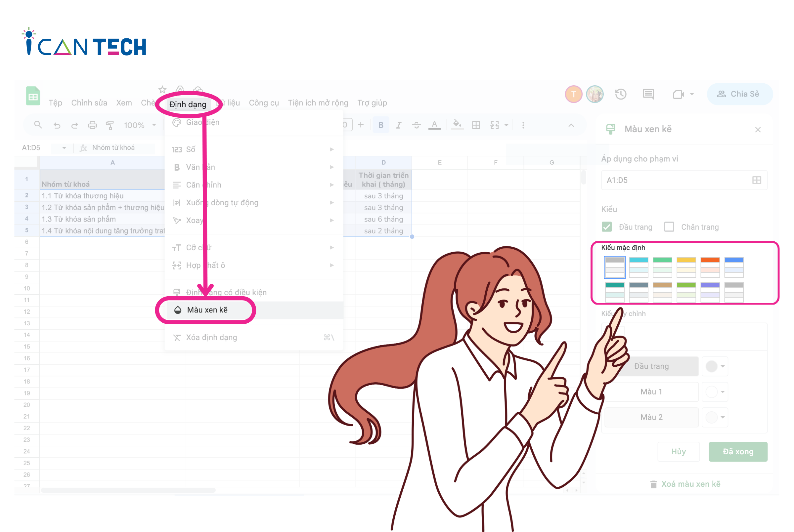Select the paint format tool
Screen dimensions: 794x532
pos(110,126)
